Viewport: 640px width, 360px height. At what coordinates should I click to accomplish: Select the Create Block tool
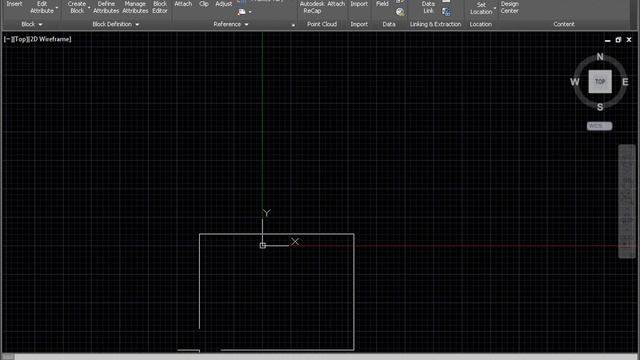[x=77, y=7]
